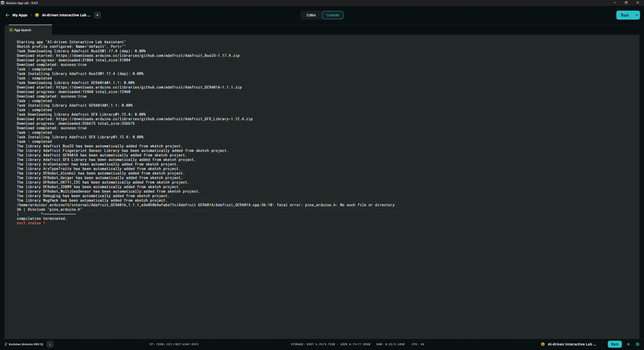644x350 pixels.
Task: Click the Adafruit_GFX_Library download URL line
Action: pos(135,119)
